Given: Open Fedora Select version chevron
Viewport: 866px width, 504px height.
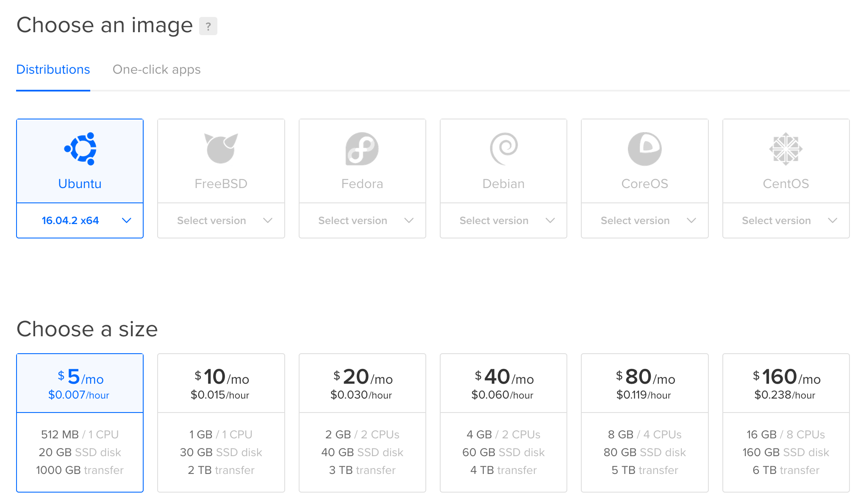Looking at the screenshot, I should pyautogui.click(x=409, y=221).
